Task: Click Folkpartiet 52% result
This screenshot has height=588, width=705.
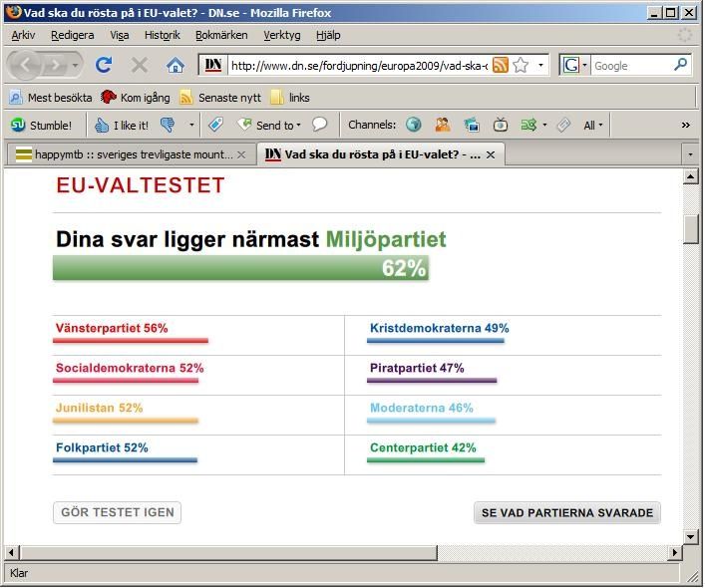Action: click(x=102, y=447)
